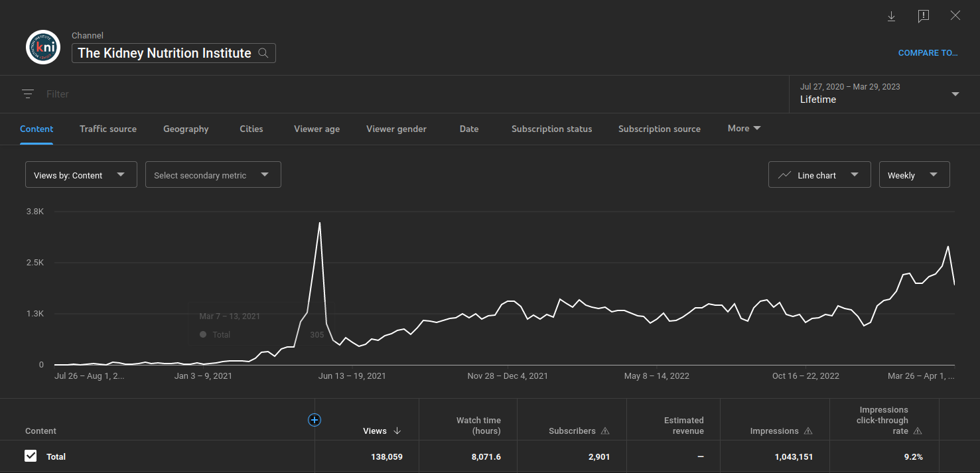Viewport: 980px width, 473px height.
Task: Click the channel search magnifier icon
Action: [263, 53]
